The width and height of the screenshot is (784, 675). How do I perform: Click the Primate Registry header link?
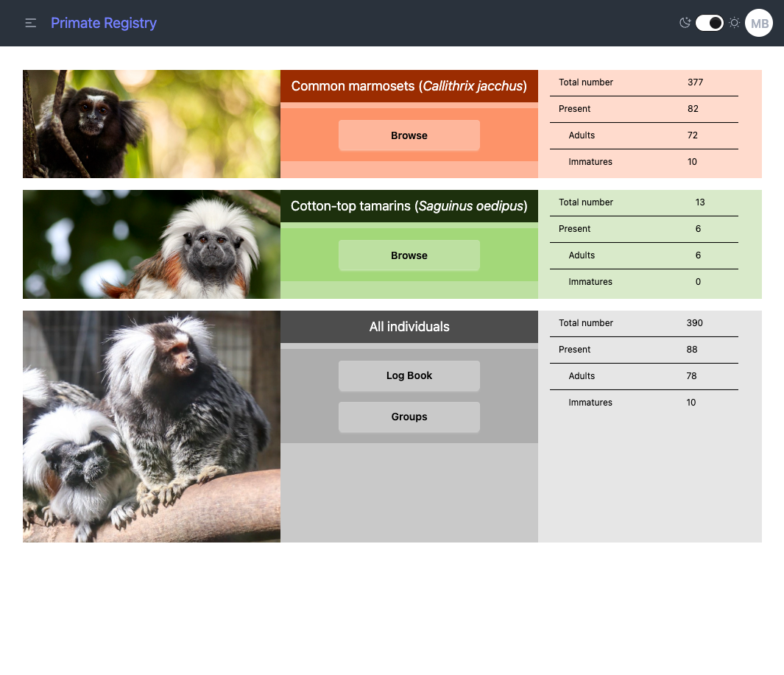point(103,23)
